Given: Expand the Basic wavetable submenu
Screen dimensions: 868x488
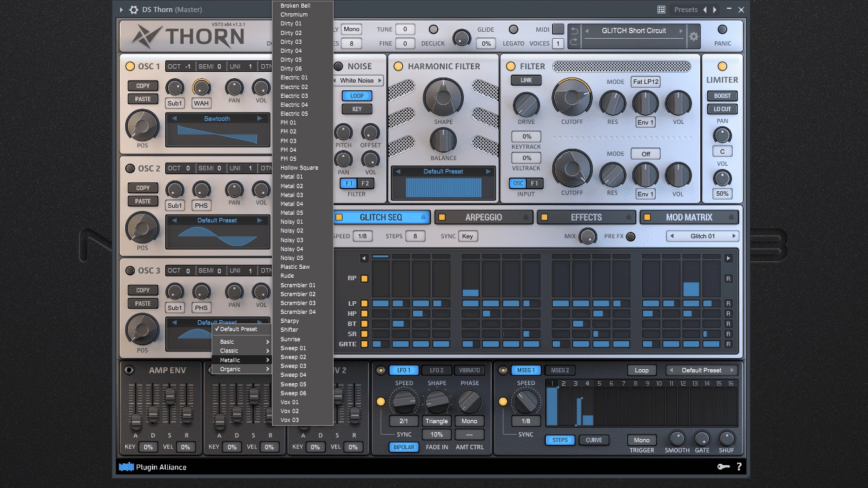Looking at the screenshot, I should (x=241, y=342).
